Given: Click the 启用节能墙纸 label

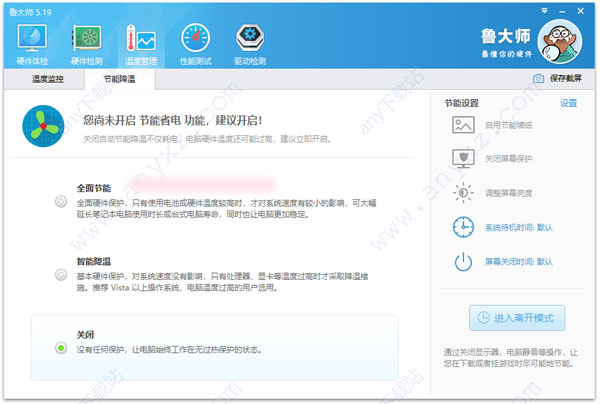Looking at the screenshot, I should tap(509, 125).
